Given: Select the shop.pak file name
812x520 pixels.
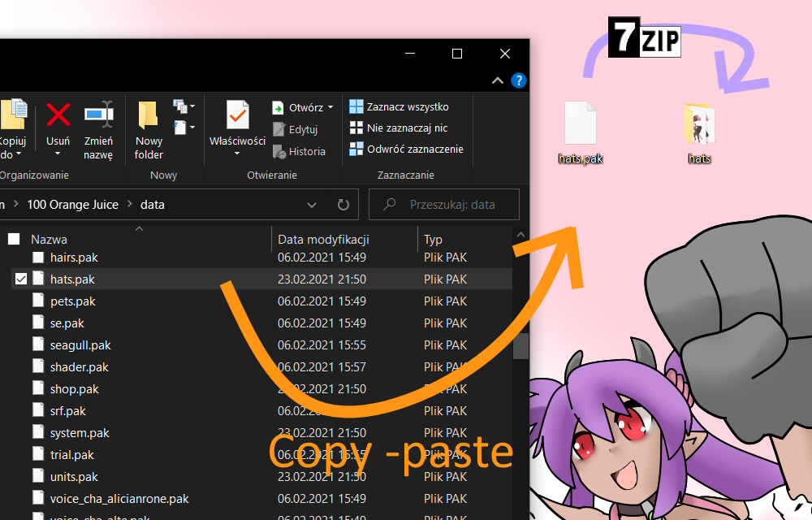Looking at the screenshot, I should (75, 389).
